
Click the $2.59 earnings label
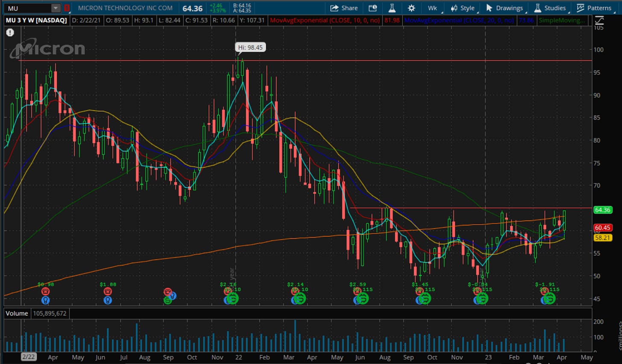coord(358,284)
